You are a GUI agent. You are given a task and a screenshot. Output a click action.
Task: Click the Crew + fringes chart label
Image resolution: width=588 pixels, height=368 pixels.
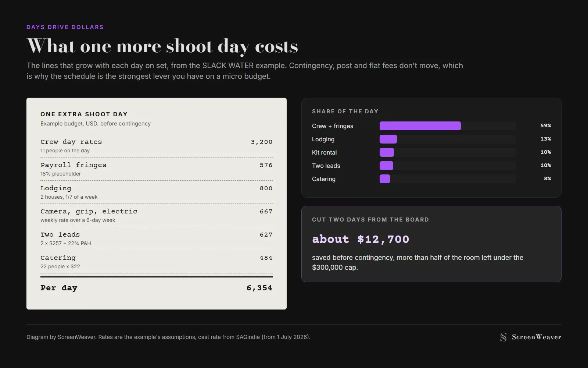click(333, 126)
